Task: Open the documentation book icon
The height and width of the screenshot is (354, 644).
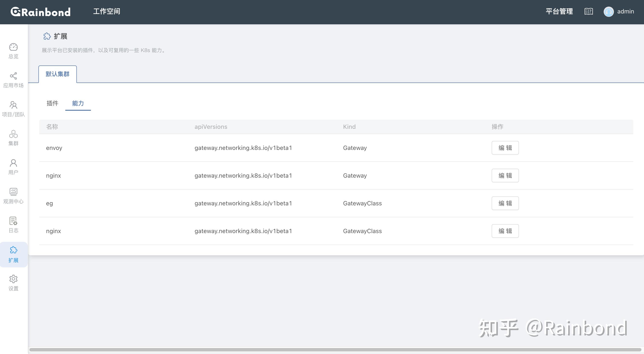Action: click(x=589, y=12)
